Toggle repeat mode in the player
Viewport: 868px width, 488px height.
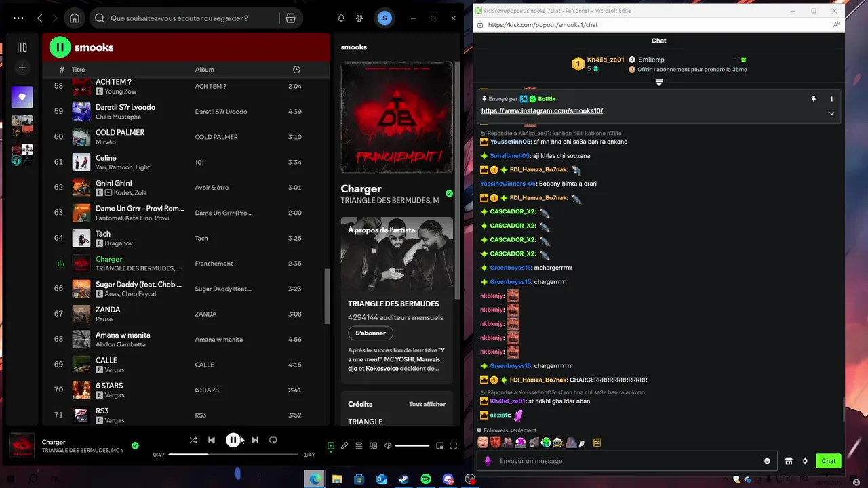tap(273, 440)
